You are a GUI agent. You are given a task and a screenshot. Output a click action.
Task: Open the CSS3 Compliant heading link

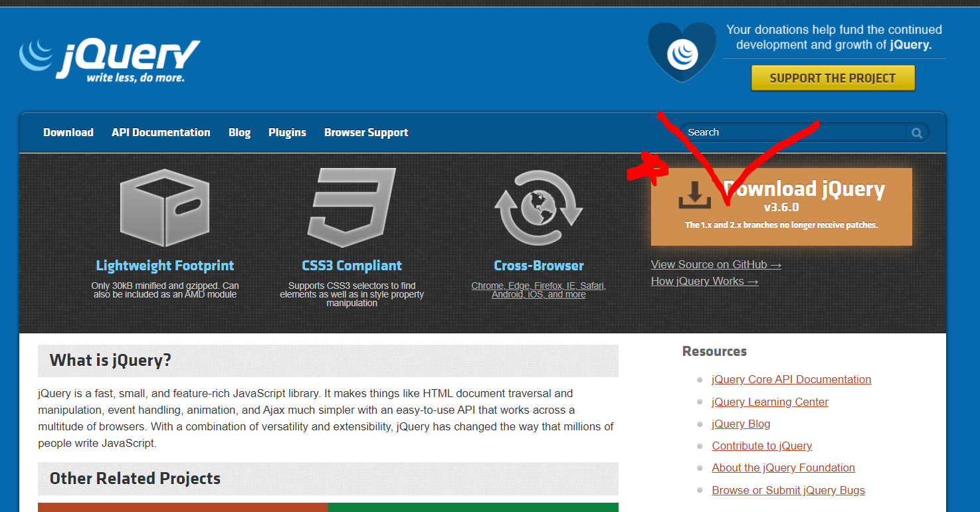pos(351,266)
